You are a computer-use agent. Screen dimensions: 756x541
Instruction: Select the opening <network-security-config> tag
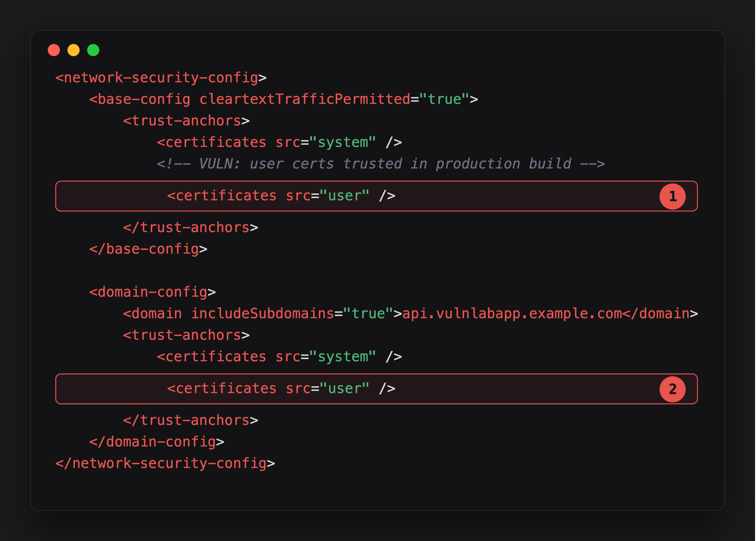[x=161, y=78]
